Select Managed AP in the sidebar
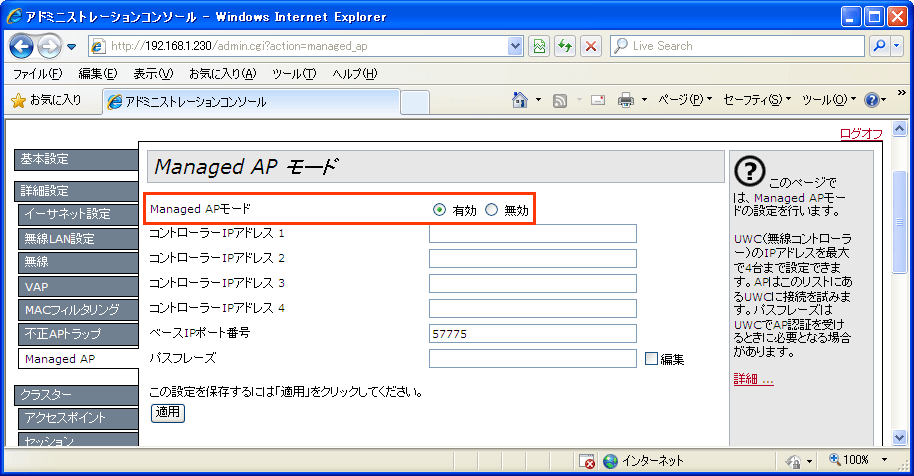914x476 pixels. 78,359
